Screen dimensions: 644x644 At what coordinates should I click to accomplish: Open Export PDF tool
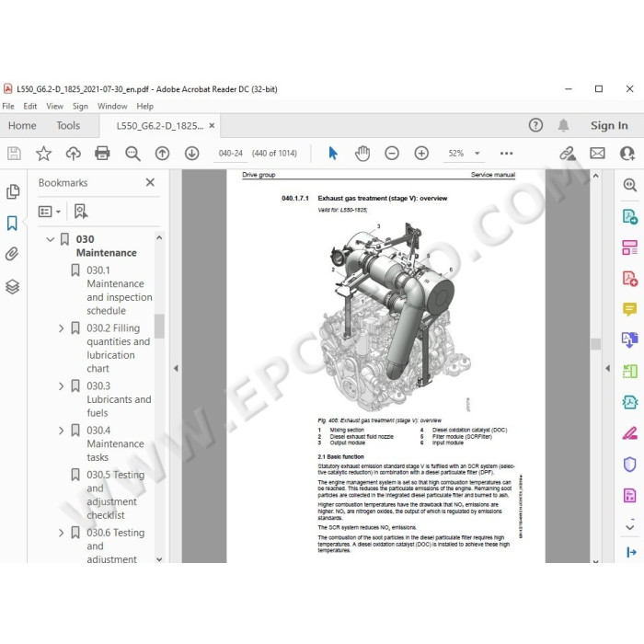(629, 216)
